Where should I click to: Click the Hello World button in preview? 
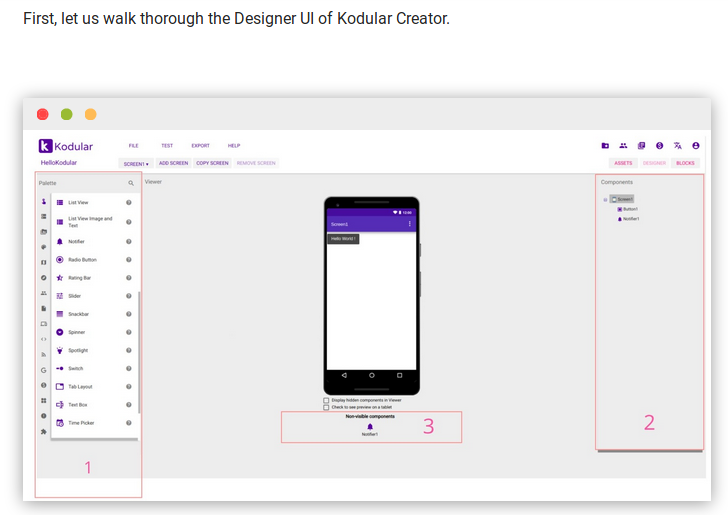pos(343,239)
